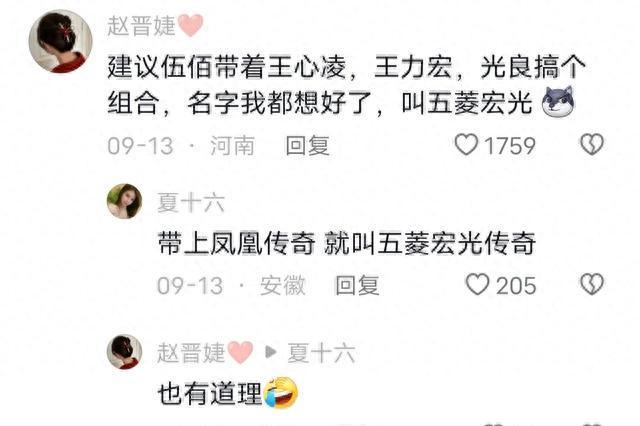Dislike 夏十六's reply using the broken heart
640x426 pixels.
[x=592, y=284]
